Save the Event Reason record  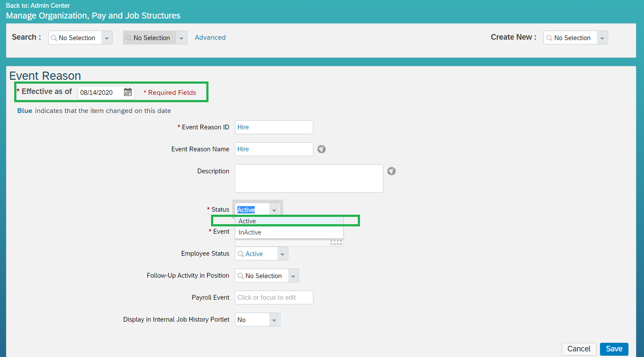(614, 349)
